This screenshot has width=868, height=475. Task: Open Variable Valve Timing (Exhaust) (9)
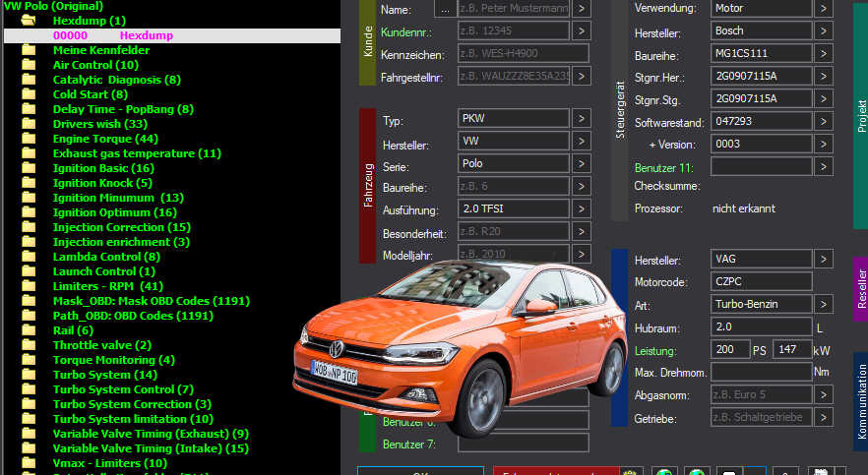tap(151, 434)
